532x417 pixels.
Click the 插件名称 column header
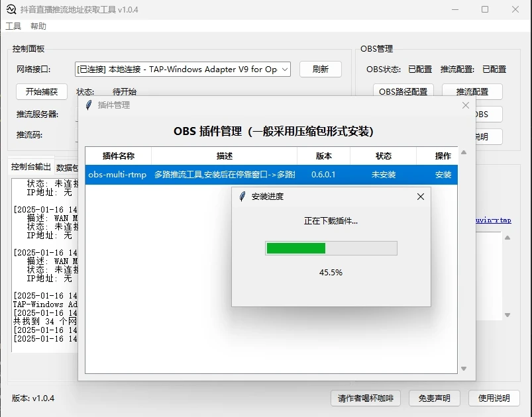point(119,156)
